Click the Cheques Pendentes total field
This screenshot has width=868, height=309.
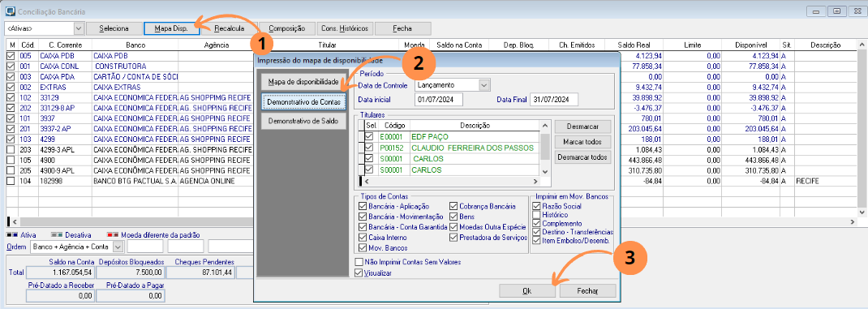tap(200, 272)
